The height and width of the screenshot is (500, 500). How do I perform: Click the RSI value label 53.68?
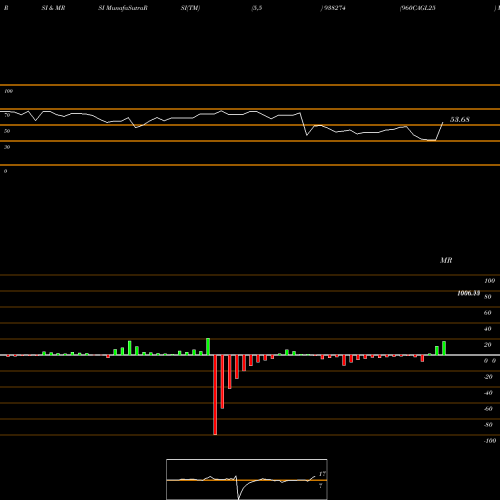tap(460, 119)
